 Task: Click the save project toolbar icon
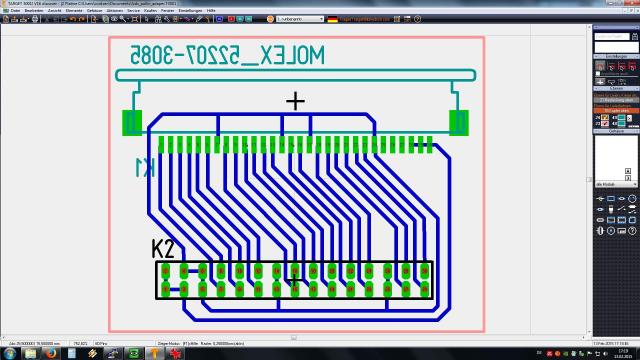24,19
